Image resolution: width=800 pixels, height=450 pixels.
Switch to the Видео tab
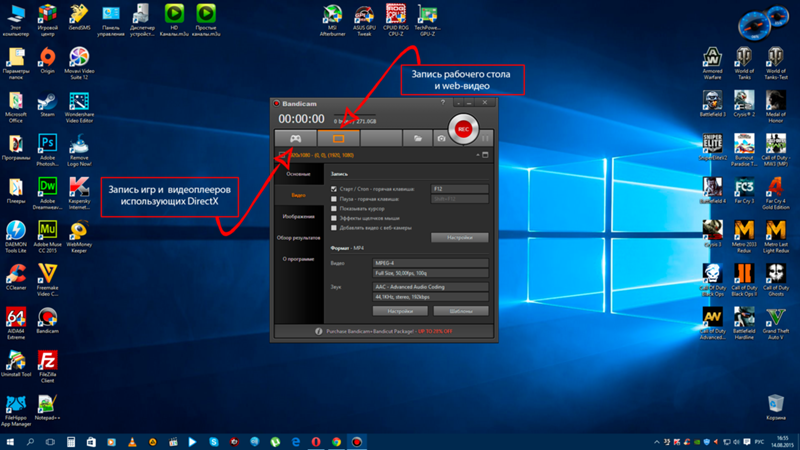pyautogui.click(x=298, y=195)
